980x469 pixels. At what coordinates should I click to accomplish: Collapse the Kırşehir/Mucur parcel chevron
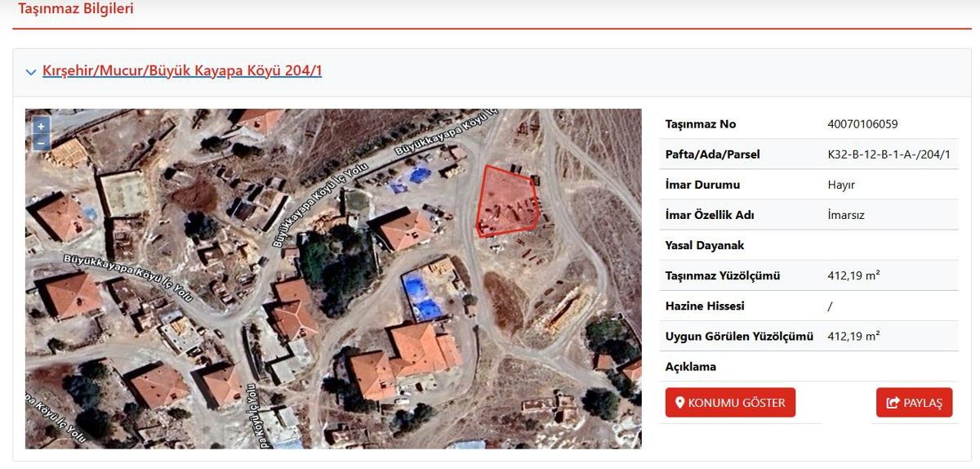click(x=31, y=72)
